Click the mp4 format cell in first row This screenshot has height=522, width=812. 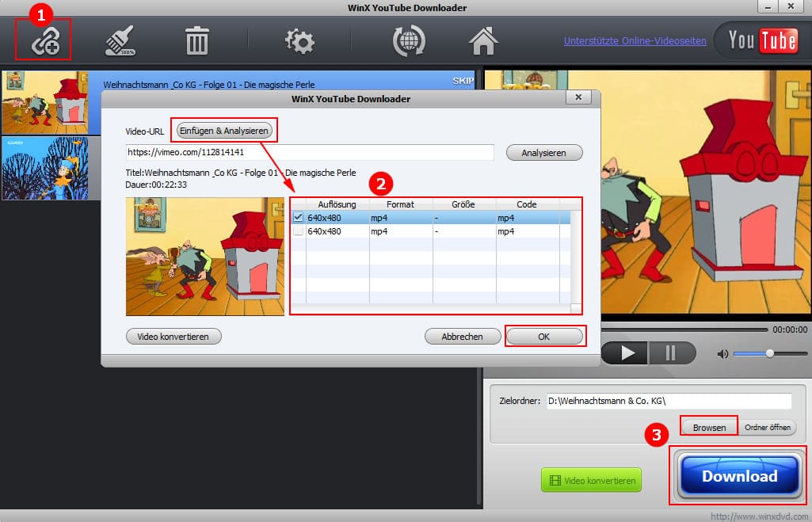coord(400,218)
